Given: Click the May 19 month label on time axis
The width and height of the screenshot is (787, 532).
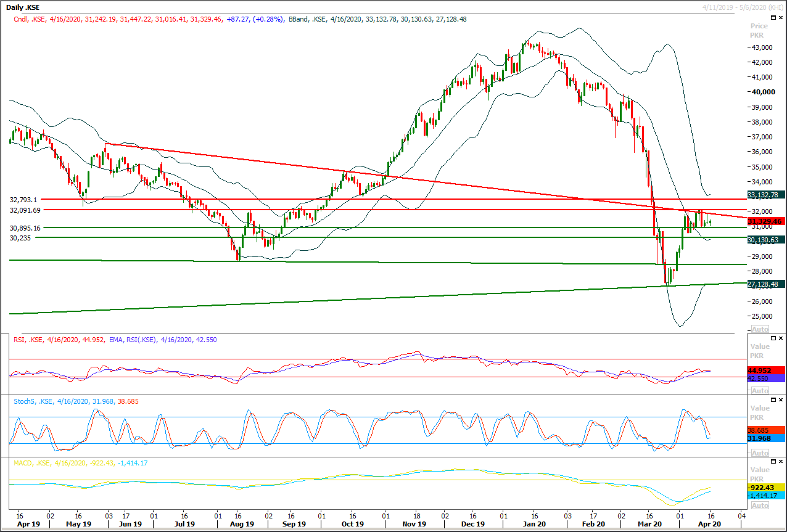Looking at the screenshot, I should (78, 524).
